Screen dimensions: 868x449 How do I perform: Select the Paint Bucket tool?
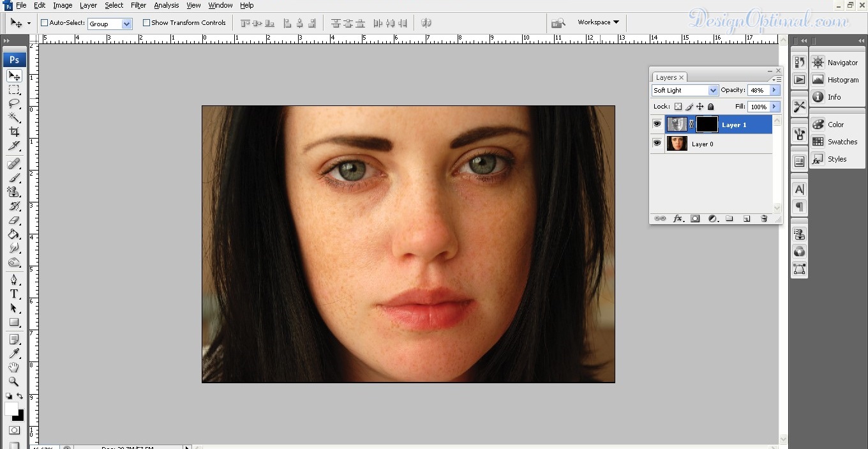click(14, 234)
